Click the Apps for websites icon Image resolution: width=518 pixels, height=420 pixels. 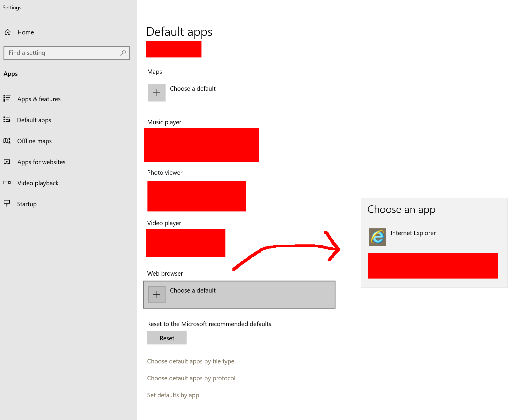[x=7, y=162]
